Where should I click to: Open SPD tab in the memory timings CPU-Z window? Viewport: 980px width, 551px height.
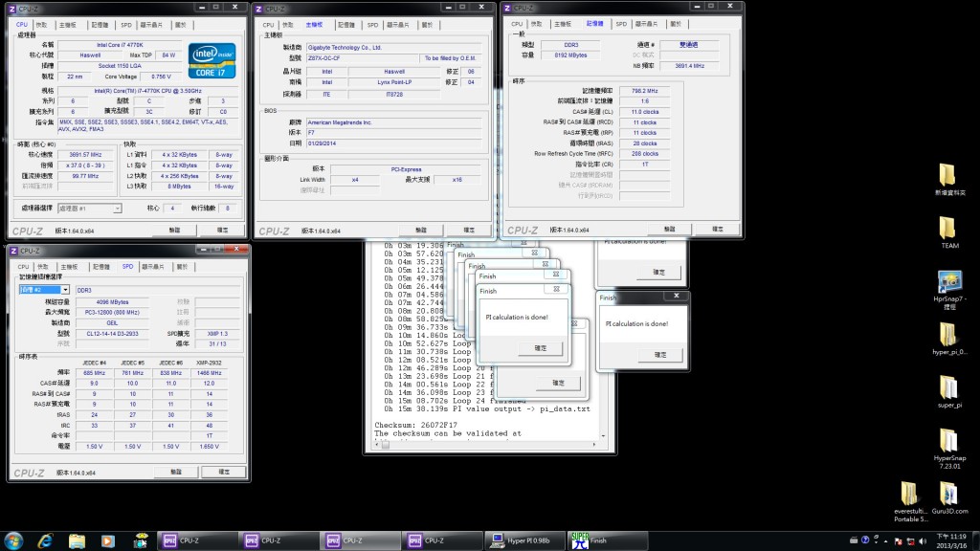click(x=621, y=24)
